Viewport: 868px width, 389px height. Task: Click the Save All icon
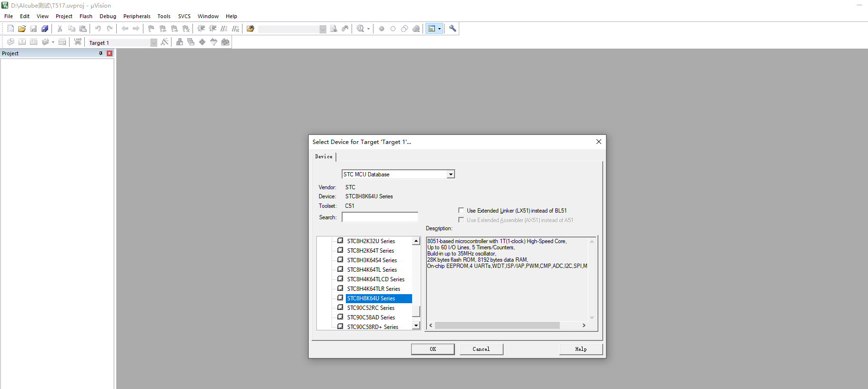tap(45, 29)
